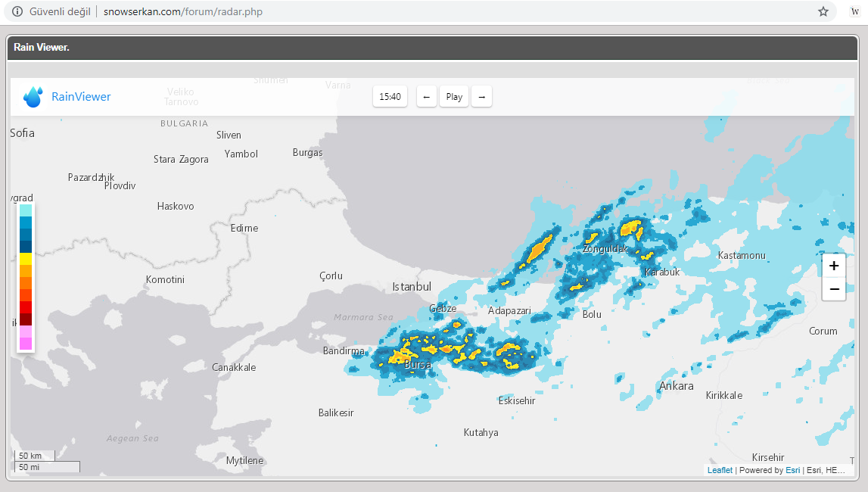Viewport: 868px width, 492px height.
Task: Click the Mytilene label on map
Action: 244,460
